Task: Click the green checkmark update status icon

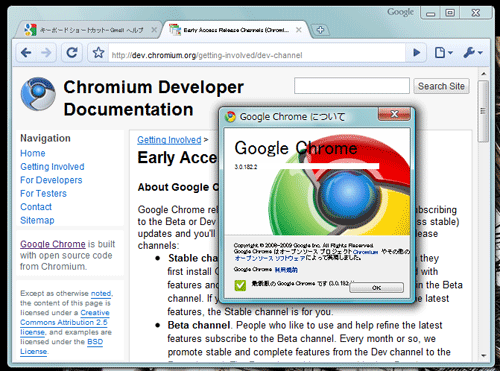Action: 240,285
